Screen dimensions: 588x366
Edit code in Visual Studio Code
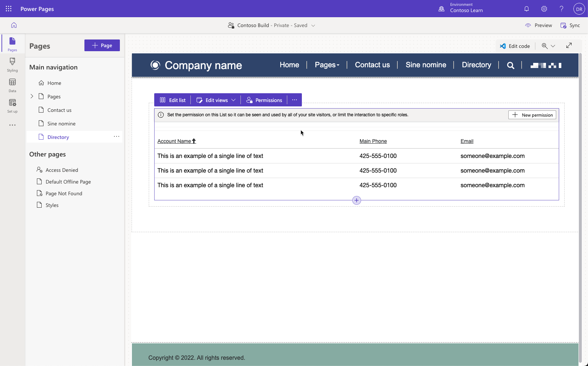point(515,46)
